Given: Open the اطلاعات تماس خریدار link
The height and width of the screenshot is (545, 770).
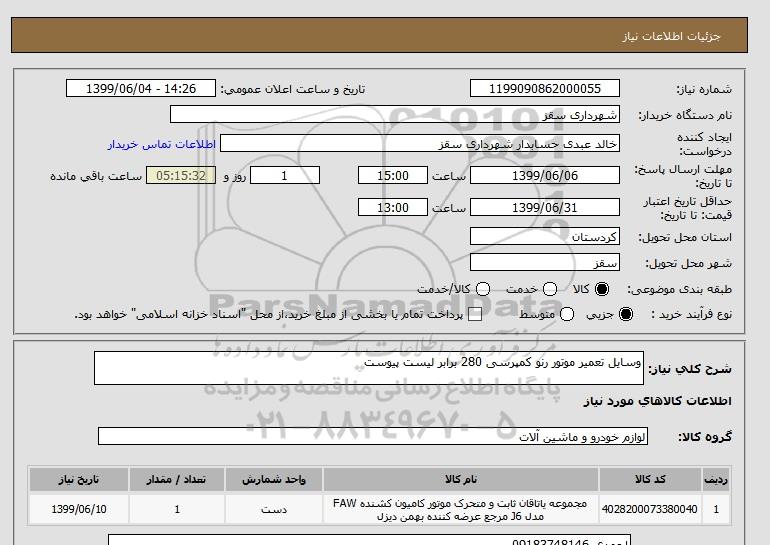Looking at the screenshot, I should click(162, 144).
